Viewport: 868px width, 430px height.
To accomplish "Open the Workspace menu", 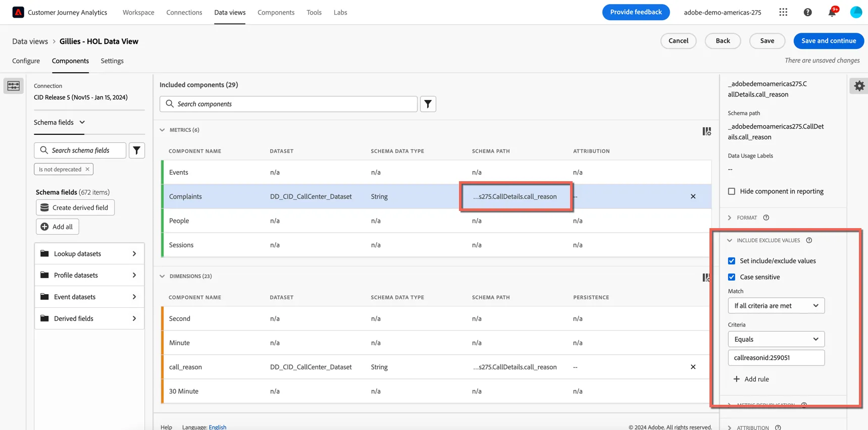I will [138, 12].
